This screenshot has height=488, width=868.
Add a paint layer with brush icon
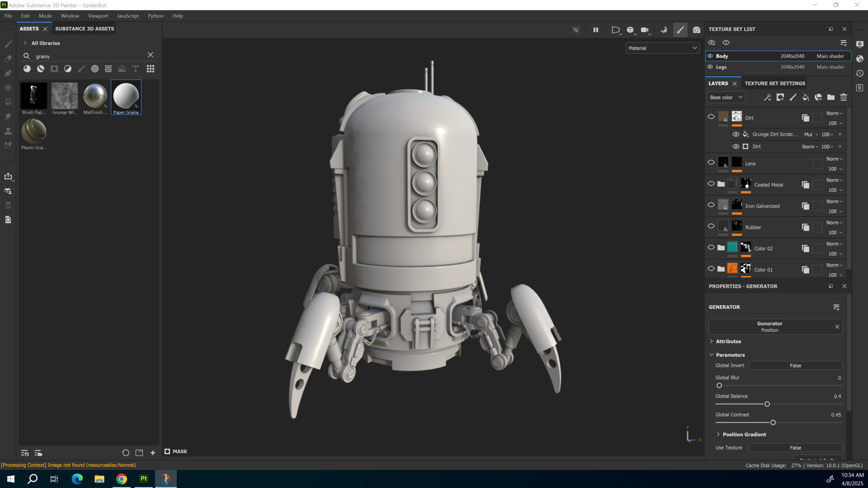click(x=793, y=97)
